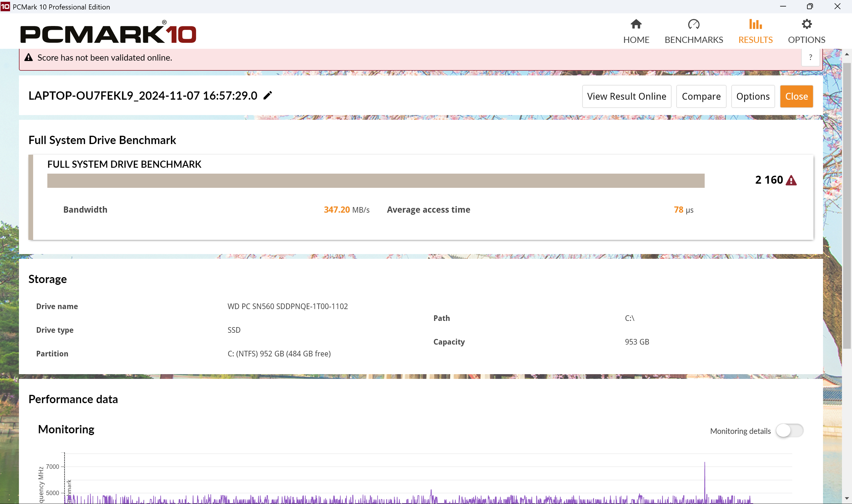The height and width of the screenshot is (504, 852).
Task: Click the Home house icon
Action: pyautogui.click(x=636, y=24)
